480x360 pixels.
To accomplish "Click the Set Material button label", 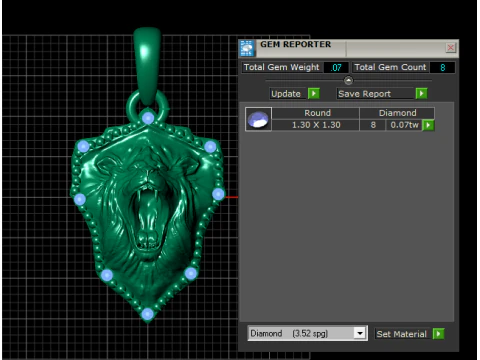I will pos(401,334).
